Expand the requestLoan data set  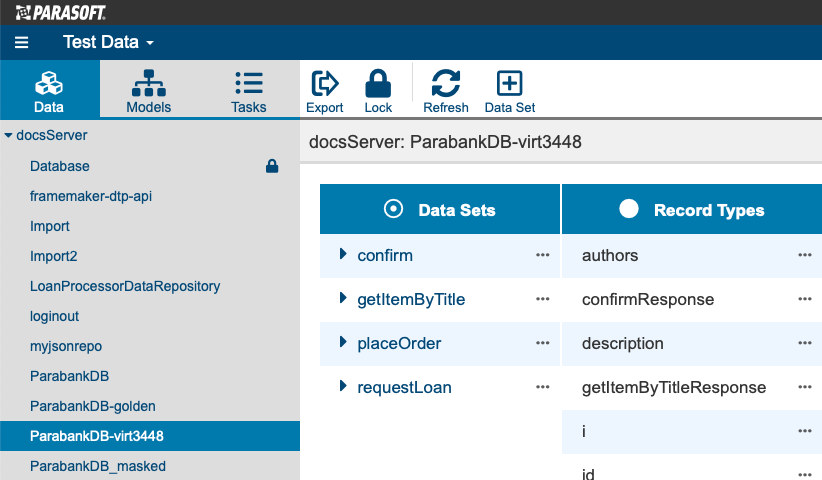(x=343, y=386)
